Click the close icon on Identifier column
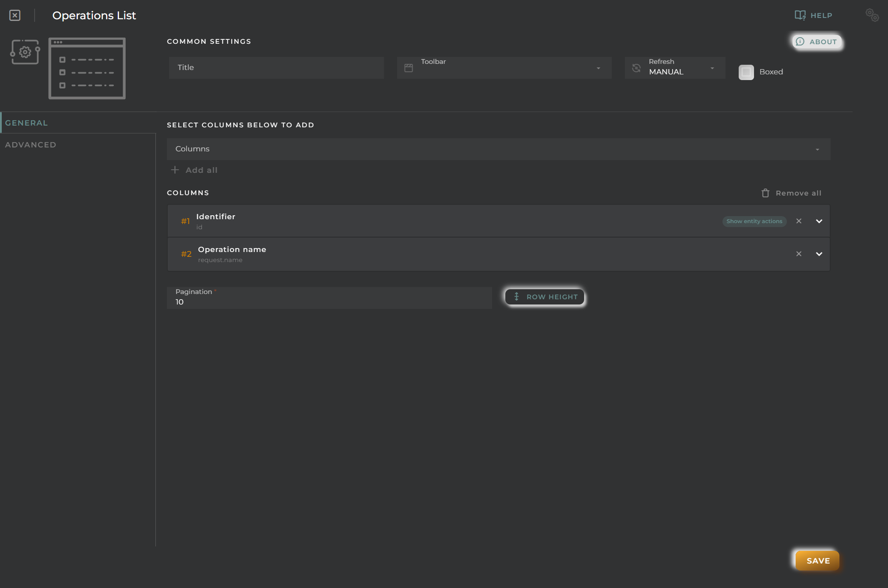 point(799,220)
